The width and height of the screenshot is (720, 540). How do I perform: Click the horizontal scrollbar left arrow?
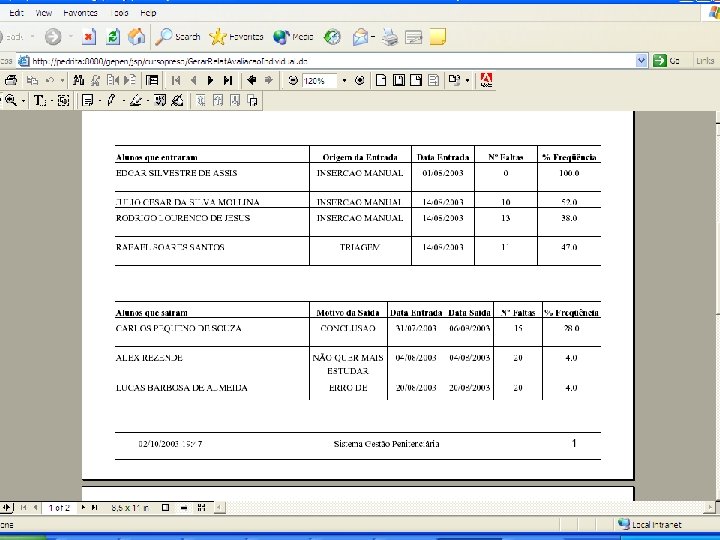coord(219,507)
